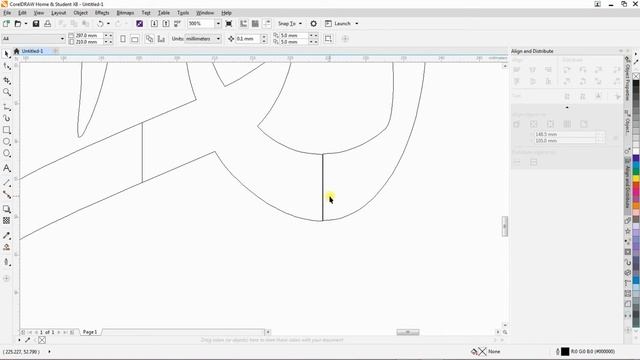Select the Pick tool

coord(7,54)
